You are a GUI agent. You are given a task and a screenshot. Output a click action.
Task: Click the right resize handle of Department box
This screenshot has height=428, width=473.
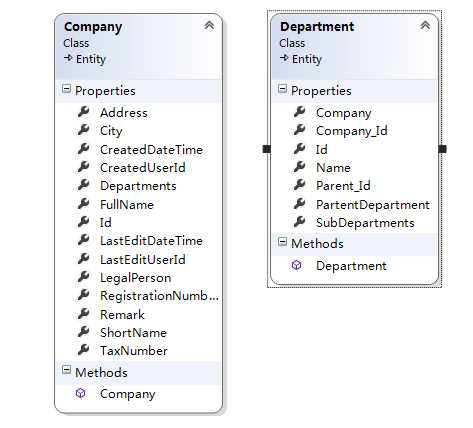pos(442,149)
